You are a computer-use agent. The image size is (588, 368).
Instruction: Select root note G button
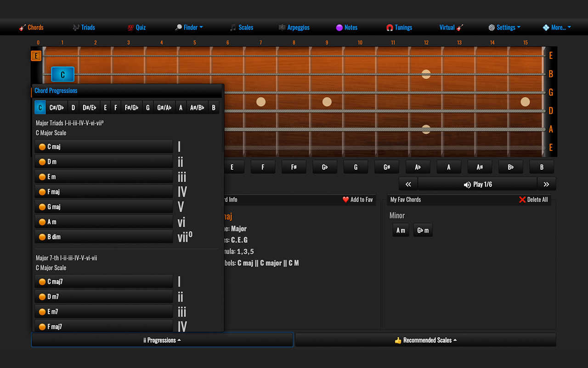356,167
